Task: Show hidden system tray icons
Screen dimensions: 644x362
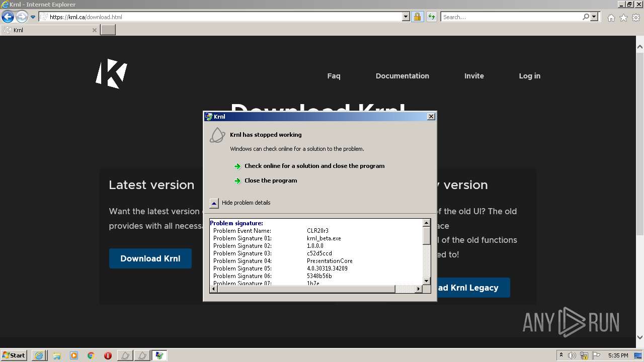Action: [x=561, y=355]
